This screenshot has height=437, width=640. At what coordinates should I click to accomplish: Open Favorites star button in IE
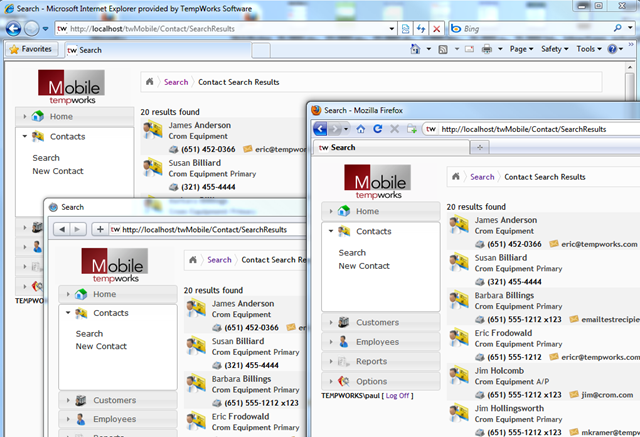click(x=31, y=49)
